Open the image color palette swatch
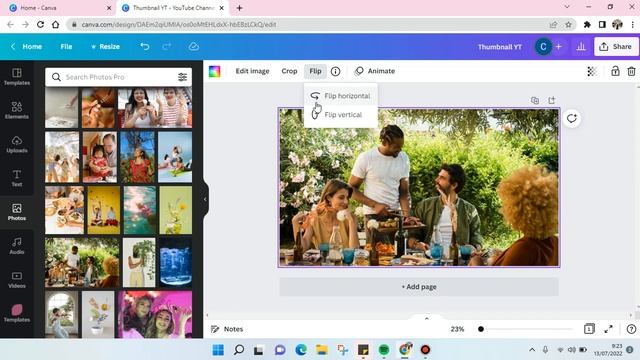This screenshot has height=360, width=640. coord(214,71)
